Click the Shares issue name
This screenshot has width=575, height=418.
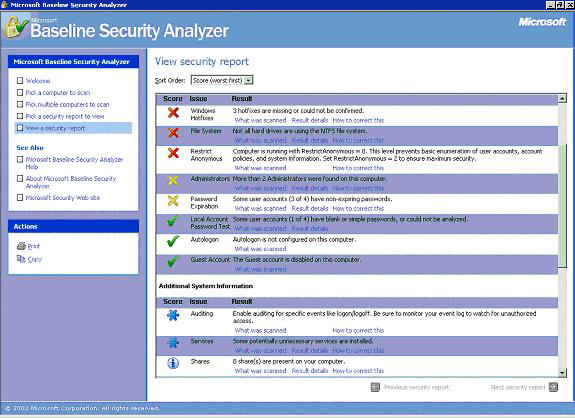tap(200, 362)
